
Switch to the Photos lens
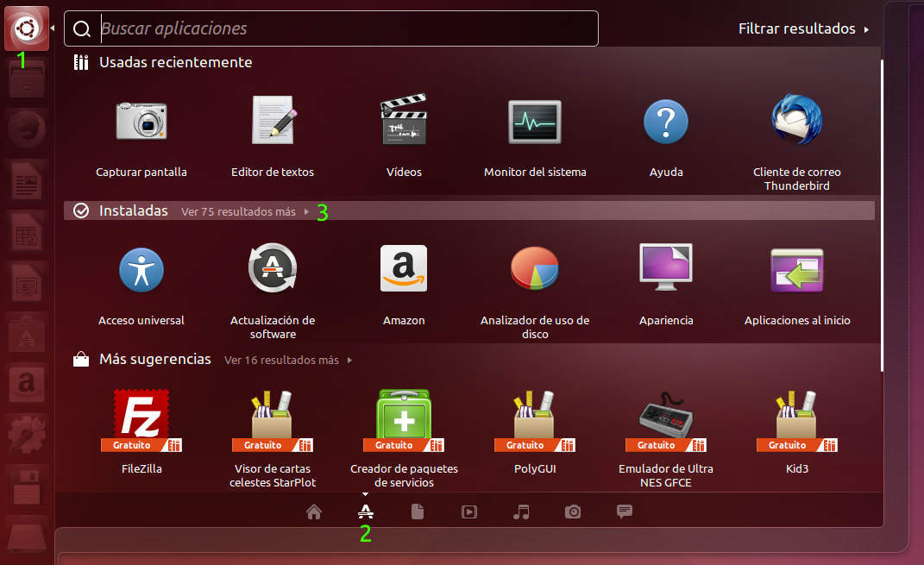573,512
